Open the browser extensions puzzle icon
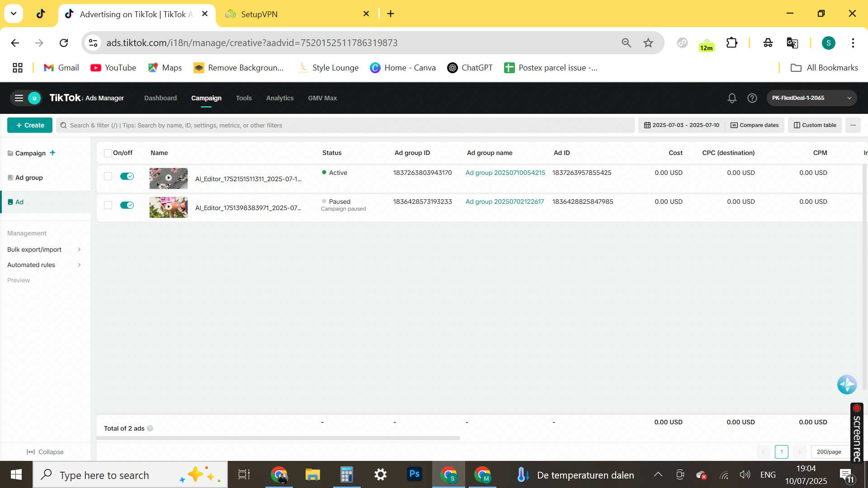 click(x=731, y=43)
